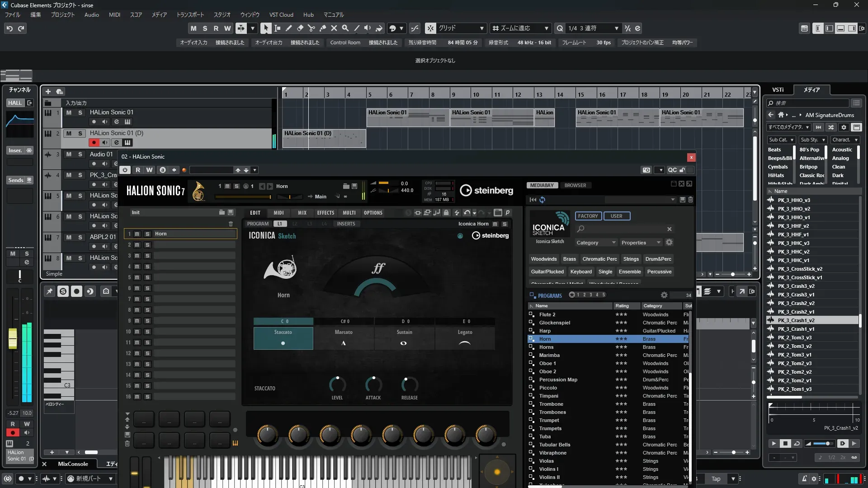Select the Eraser tool in toolbar
The width and height of the screenshot is (868, 488).
coord(300,28)
